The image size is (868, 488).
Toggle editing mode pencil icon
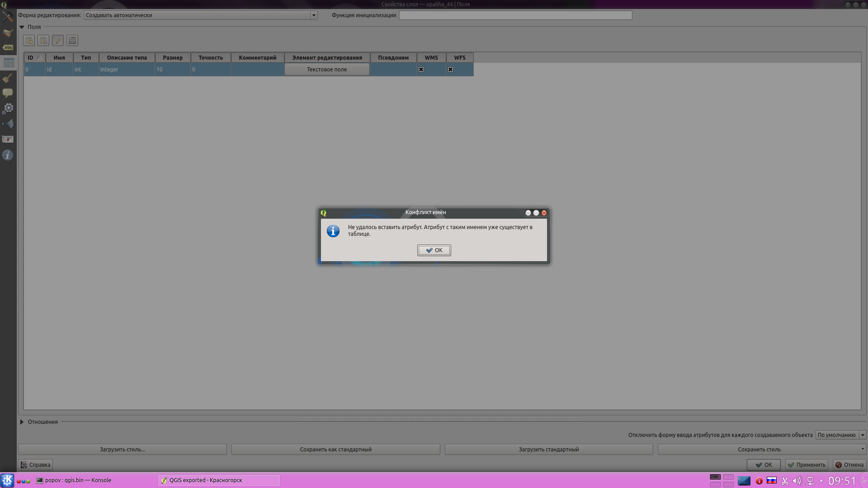(58, 41)
